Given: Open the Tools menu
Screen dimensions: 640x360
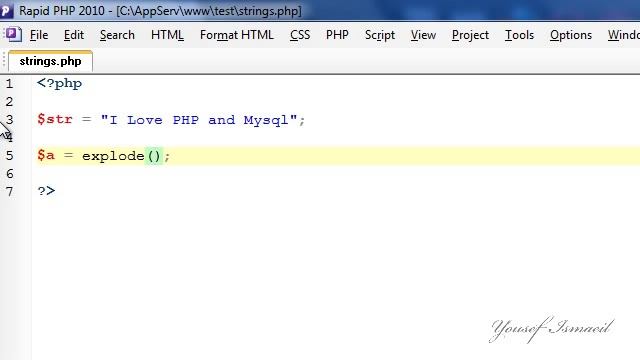Looking at the screenshot, I should [519, 35].
